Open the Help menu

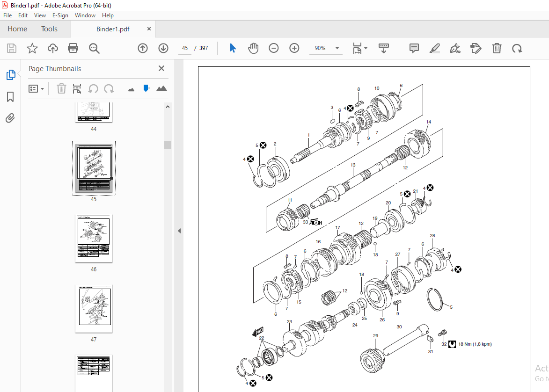pyautogui.click(x=108, y=15)
